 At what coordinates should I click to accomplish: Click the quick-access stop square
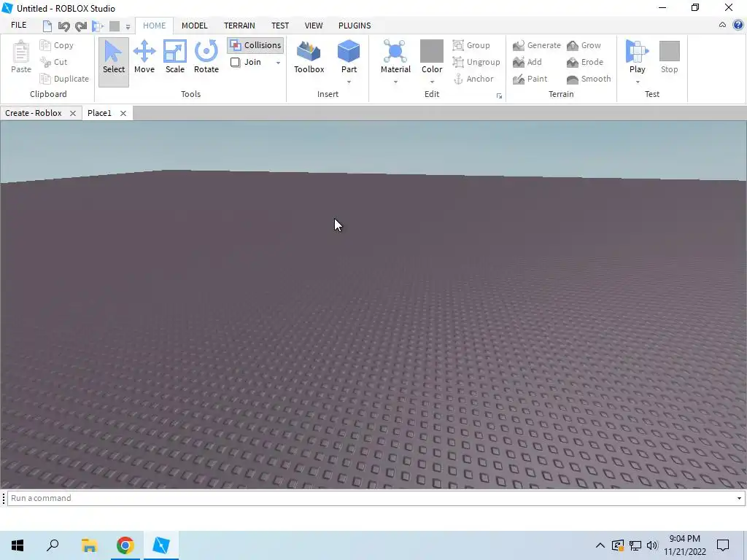point(115,26)
